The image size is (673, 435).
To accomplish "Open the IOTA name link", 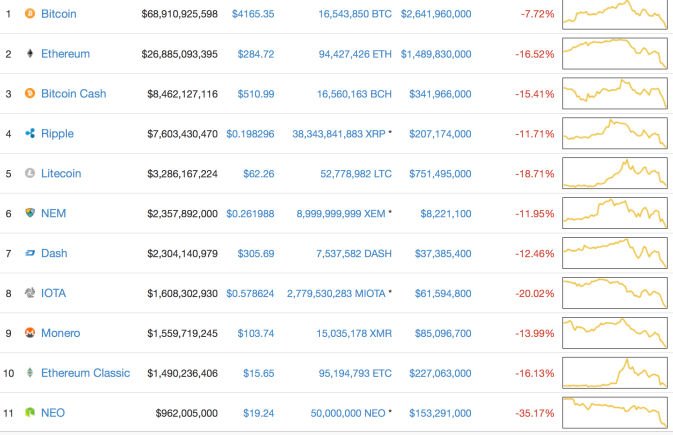I will (x=54, y=293).
